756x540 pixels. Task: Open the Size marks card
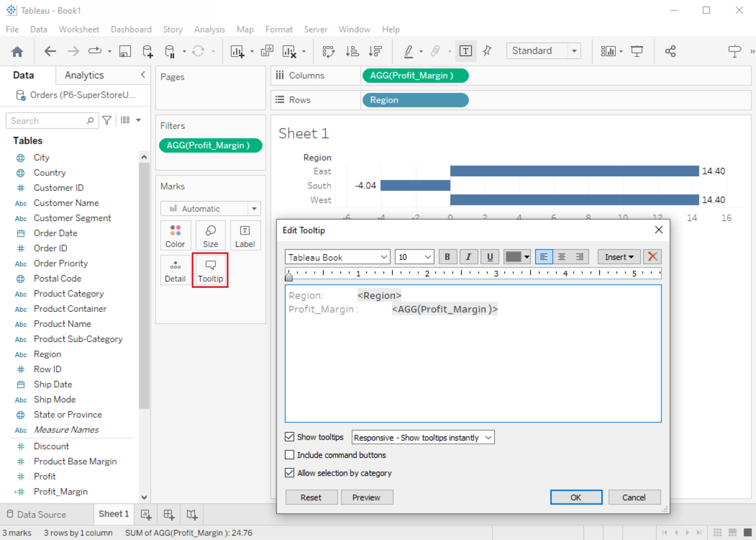point(210,236)
